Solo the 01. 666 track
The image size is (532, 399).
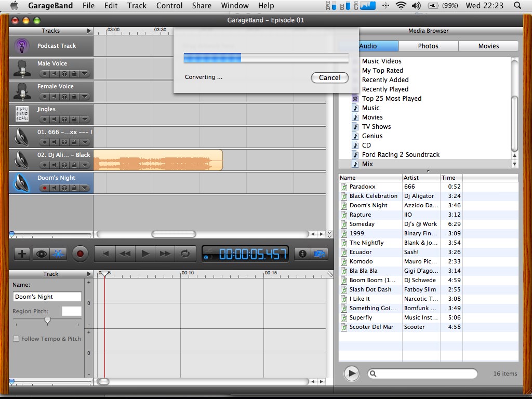pyautogui.click(x=64, y=142)
